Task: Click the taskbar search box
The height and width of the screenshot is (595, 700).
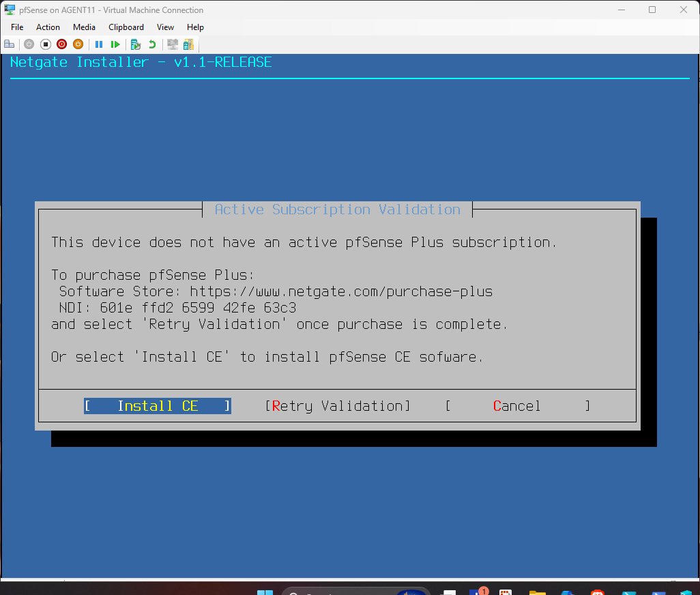Action: pyautogui.click(x=341, y=592)
